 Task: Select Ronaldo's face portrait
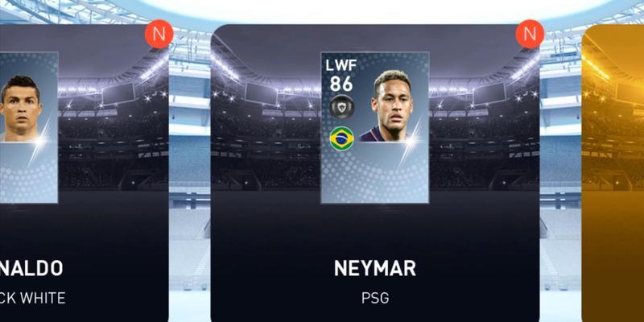click(x=21, y=109)
